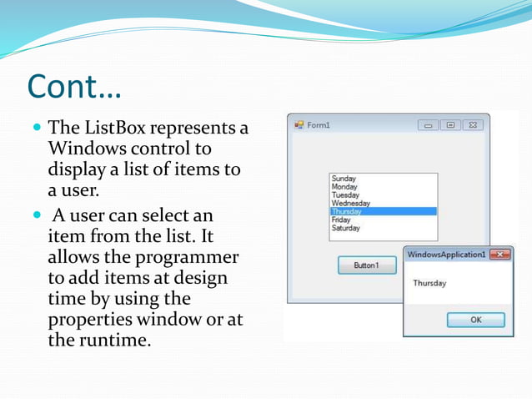Click the highlighted Thursday list item

(383, 211)
